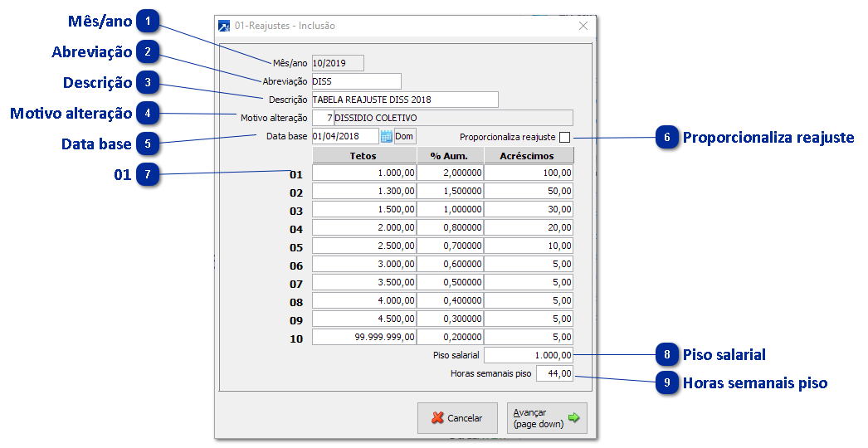Viewport: 868px width, 448px height.
Task: Click Avançar (page down) button
Action: [546, 418]
